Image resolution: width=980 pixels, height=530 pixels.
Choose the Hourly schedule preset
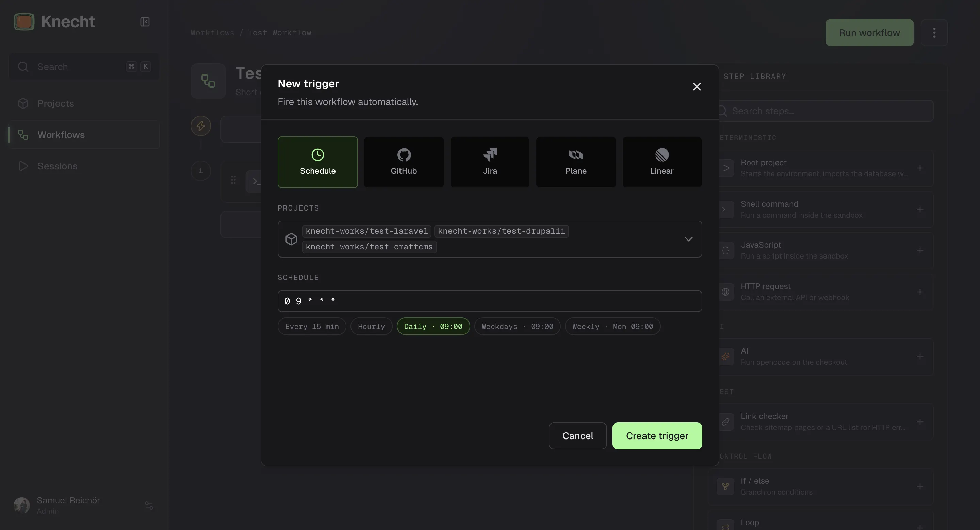point(371,326)
